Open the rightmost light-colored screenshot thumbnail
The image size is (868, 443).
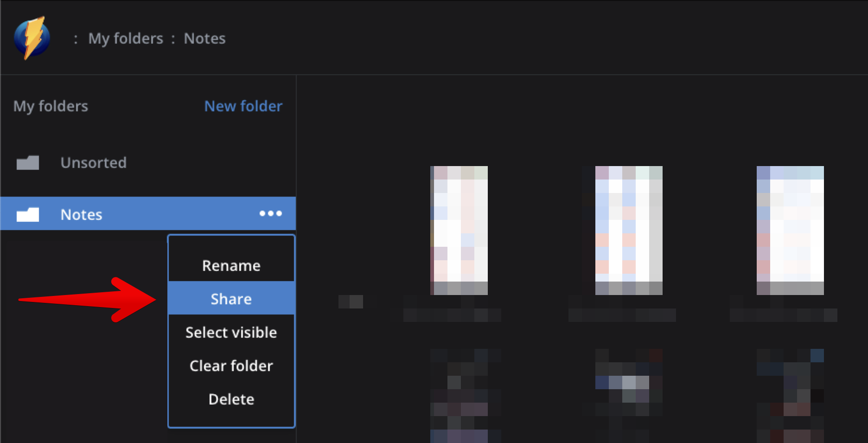click(790, 230)
